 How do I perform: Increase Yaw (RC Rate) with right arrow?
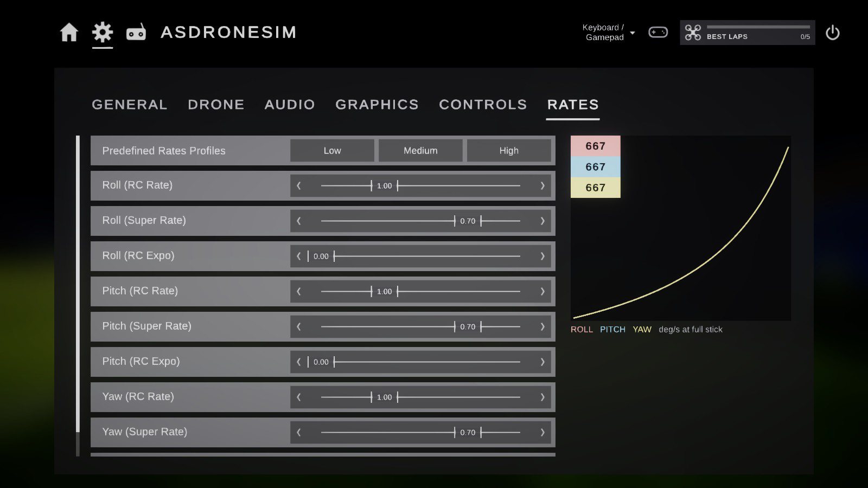coord(542,397)
